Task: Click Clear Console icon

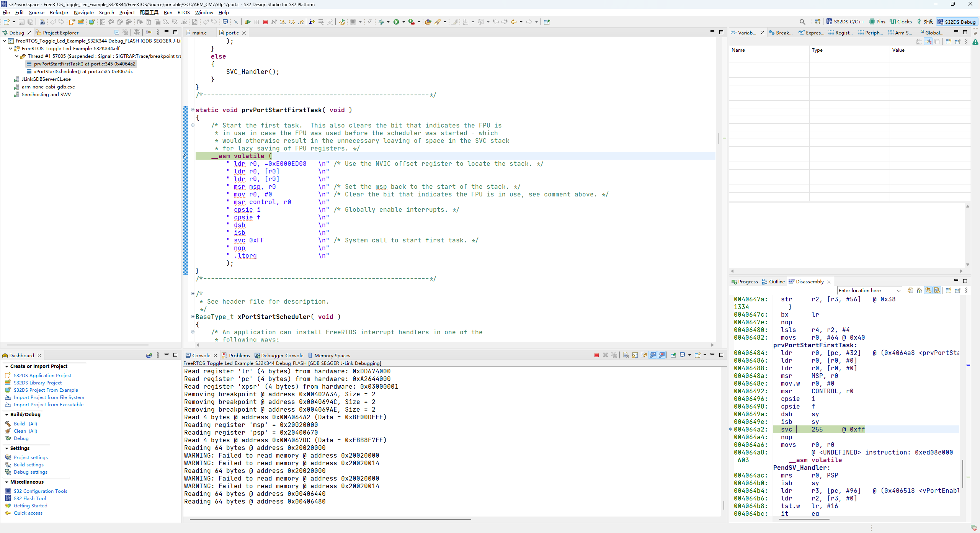Action: 626,355
